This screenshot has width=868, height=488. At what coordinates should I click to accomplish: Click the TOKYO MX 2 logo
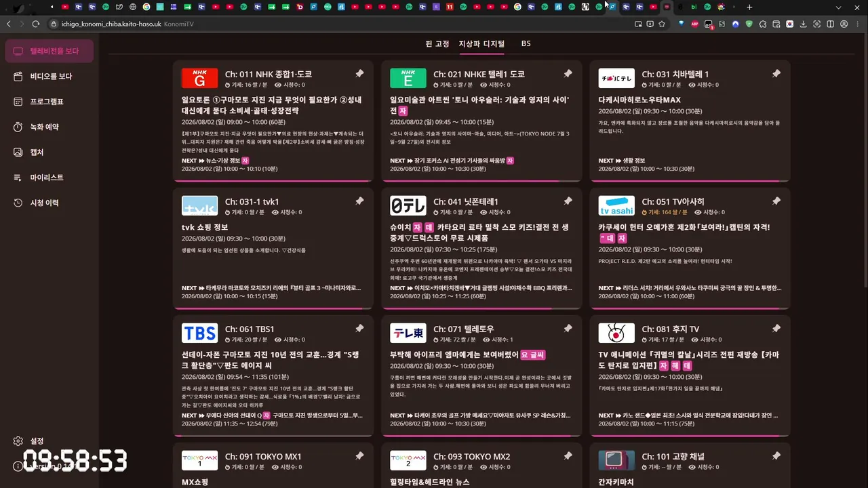[408, 460]
